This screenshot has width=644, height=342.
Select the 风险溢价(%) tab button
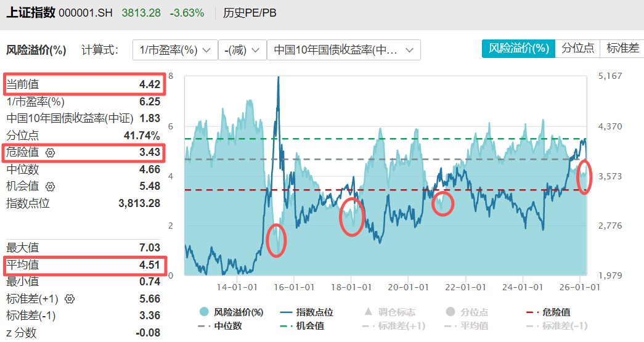click(518, 49)
